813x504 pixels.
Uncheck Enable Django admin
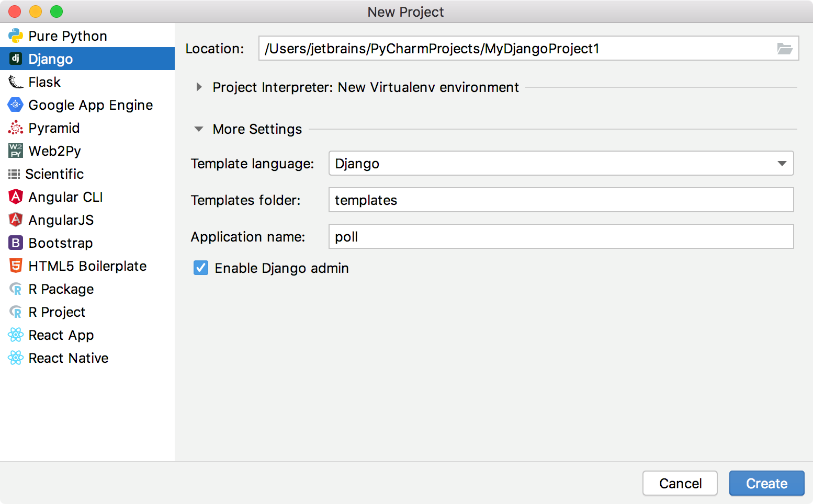pyautogui.click(x=201, y=268)
